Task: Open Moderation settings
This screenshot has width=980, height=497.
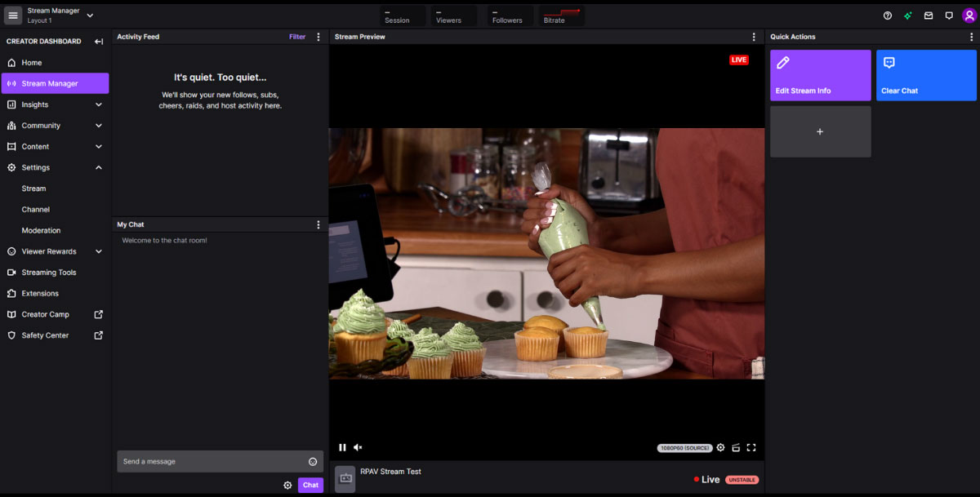Action: 41,231
